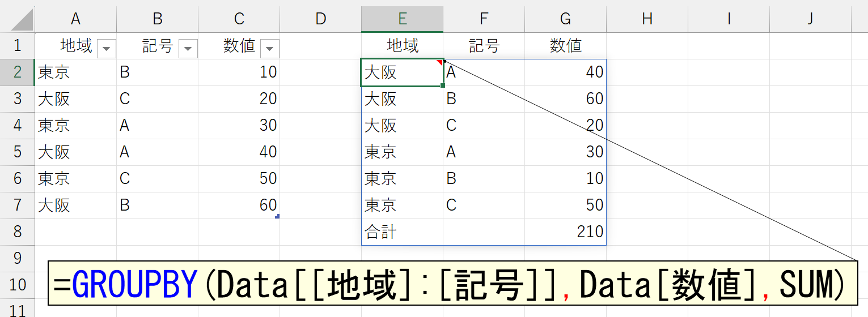Select column I header

click(729, 19)
